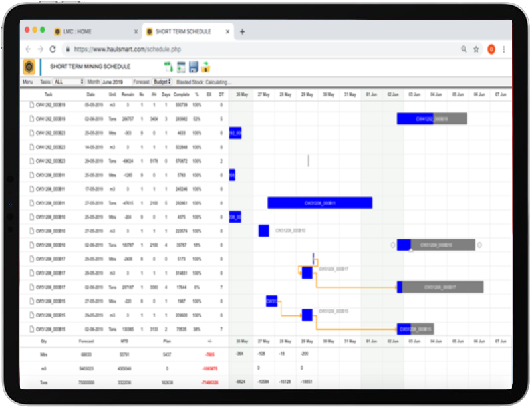532x409 pixels.
Task: Click the Complete column header
Action: click(181, 94)
